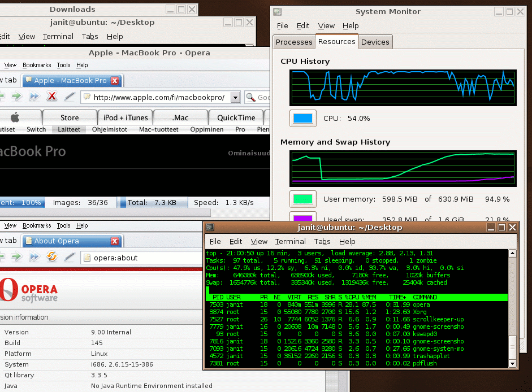Close the About Opera tab

tap(115, 241)
